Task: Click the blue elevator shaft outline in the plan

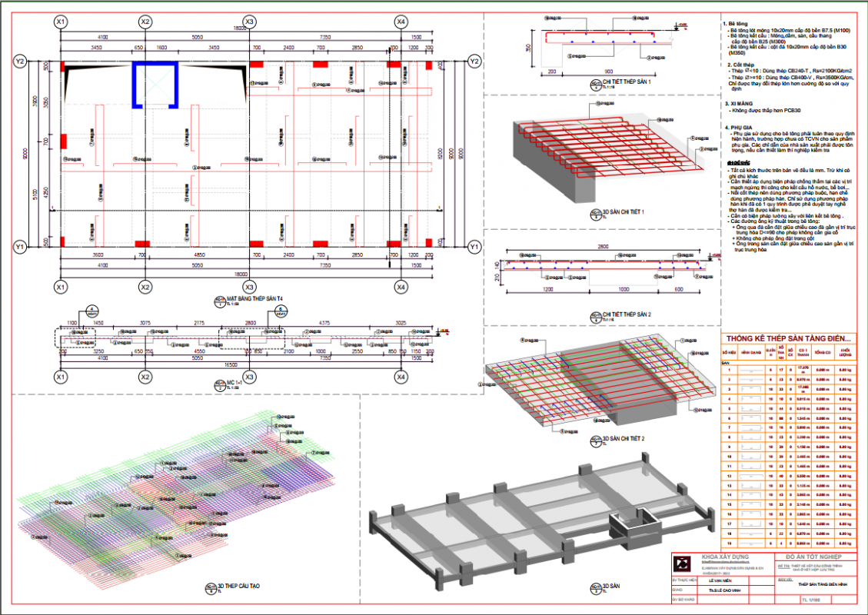Action: pyautogui.click(x=156, y=84)
